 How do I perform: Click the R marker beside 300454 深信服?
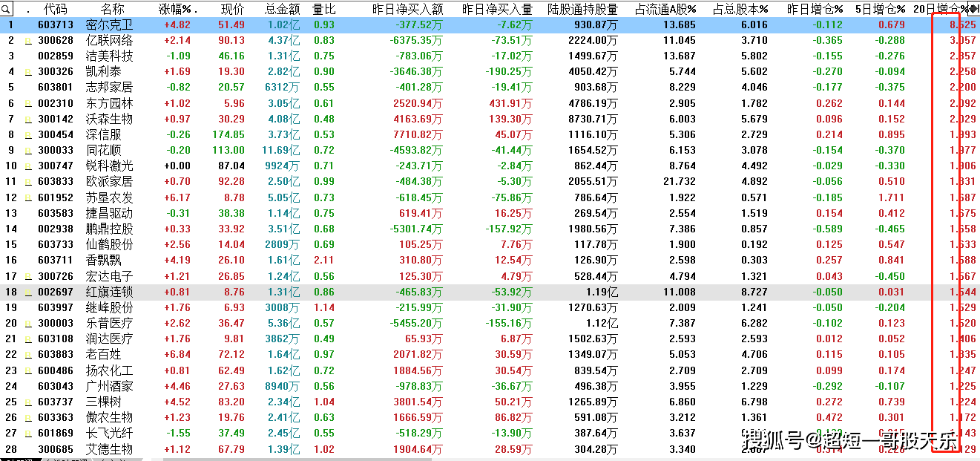click(27, 135)
